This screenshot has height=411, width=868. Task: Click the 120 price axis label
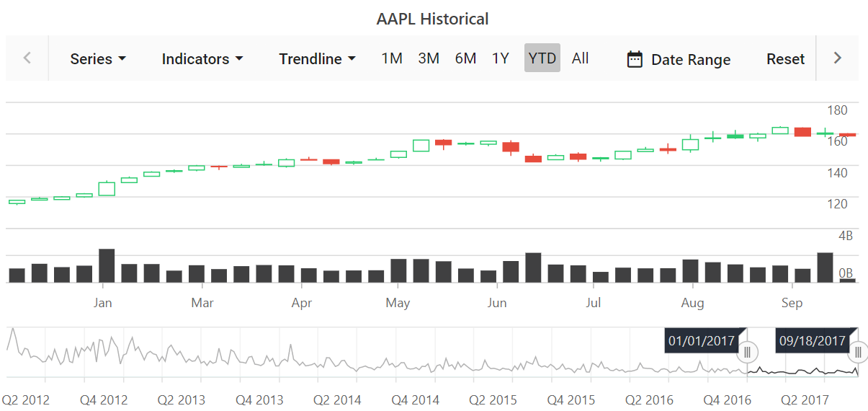[838, 204]
